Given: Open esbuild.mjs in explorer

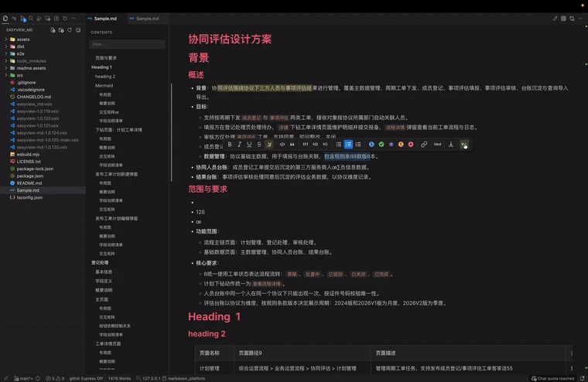Looking at the screenshot, I should [43, 154].
